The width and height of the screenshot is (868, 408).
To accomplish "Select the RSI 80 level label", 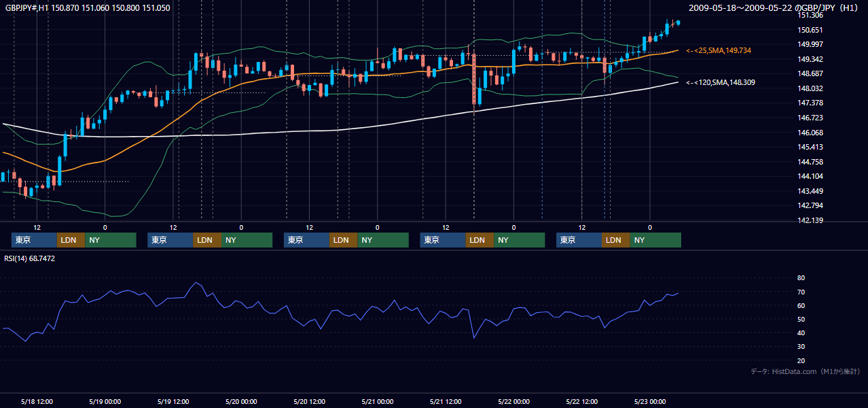I will (x=801, y=278).
